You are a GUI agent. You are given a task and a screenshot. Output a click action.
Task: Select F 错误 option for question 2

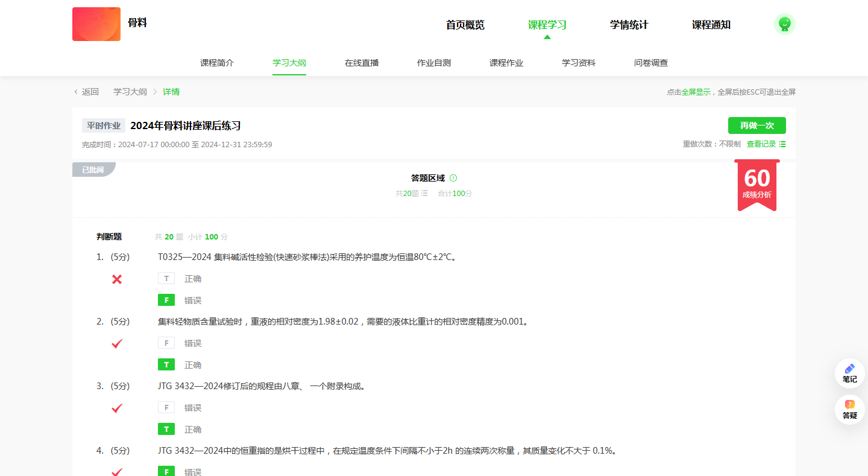166,343
